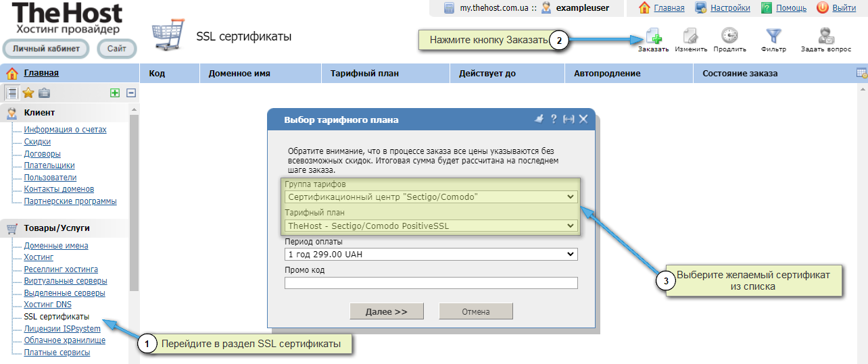Open Лицензии ISPsystem menu item

click(62, 329)
